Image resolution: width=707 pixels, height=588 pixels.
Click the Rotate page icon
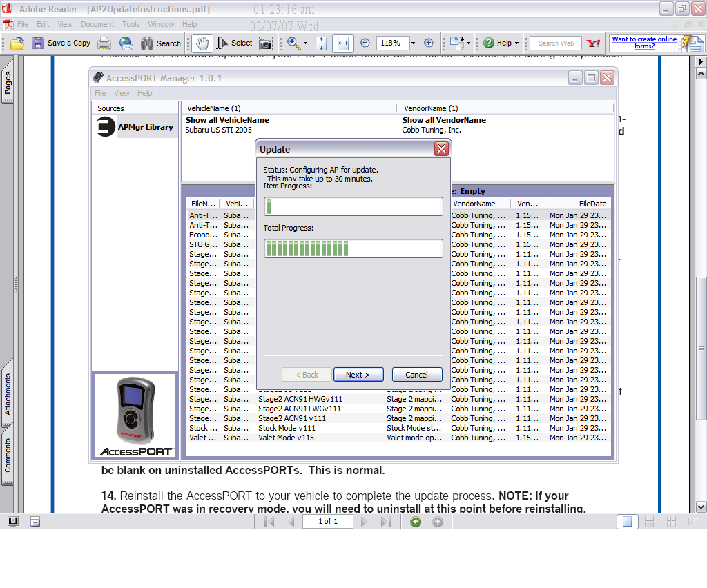click(x=456, y=43)
